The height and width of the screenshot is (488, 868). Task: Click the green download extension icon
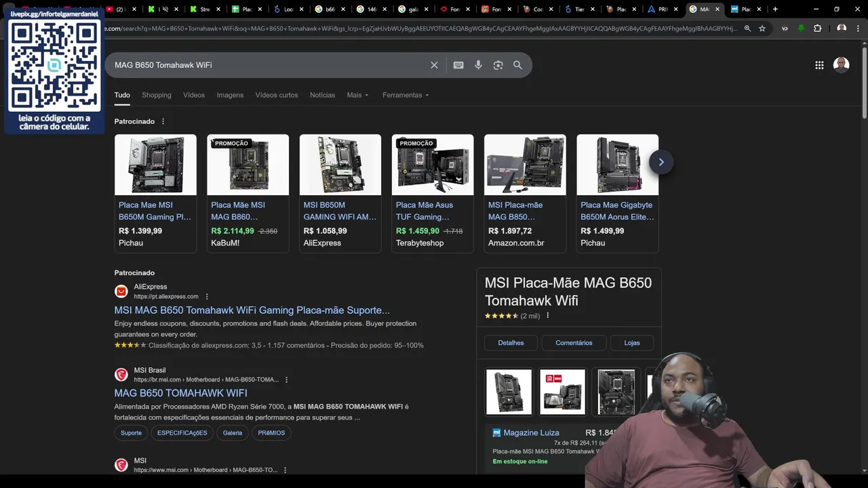pos(801,28)
